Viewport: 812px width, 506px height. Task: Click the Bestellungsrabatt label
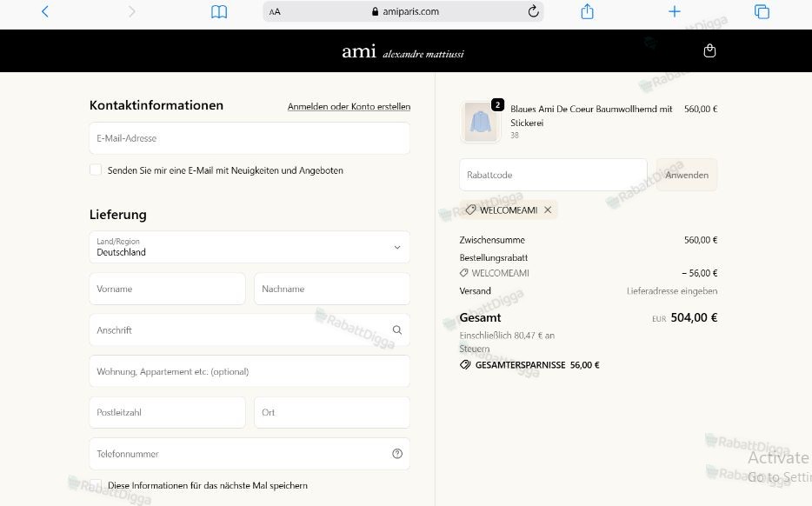(494, 257)
